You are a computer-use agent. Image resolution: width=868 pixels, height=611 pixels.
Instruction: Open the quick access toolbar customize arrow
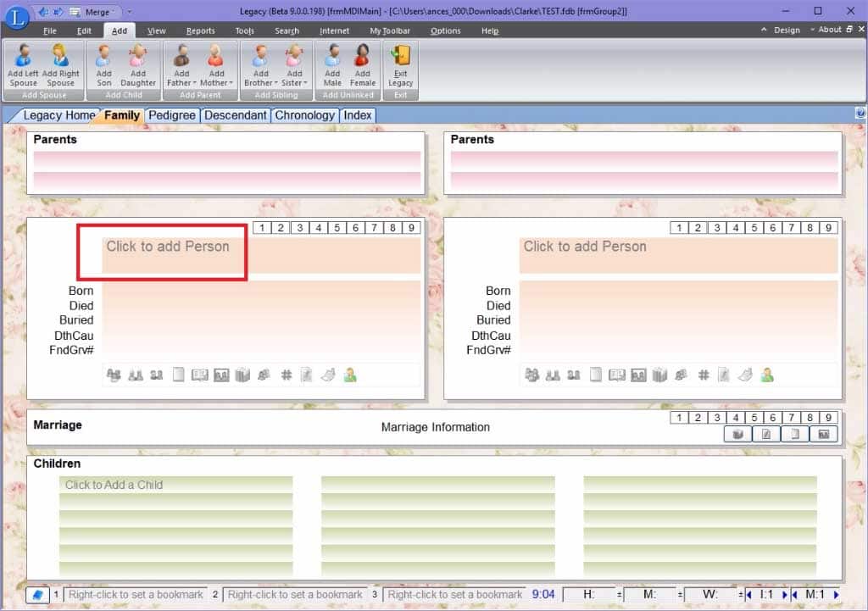point(130,11)
